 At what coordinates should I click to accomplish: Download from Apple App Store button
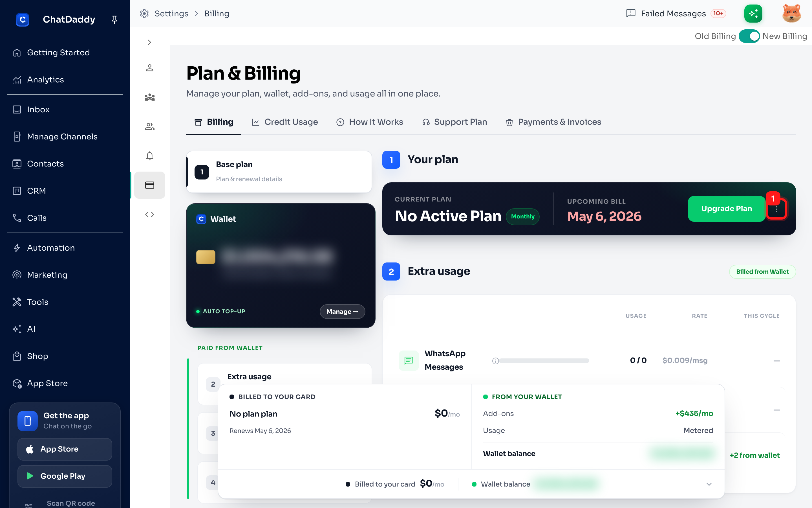[x=65, y=449]
